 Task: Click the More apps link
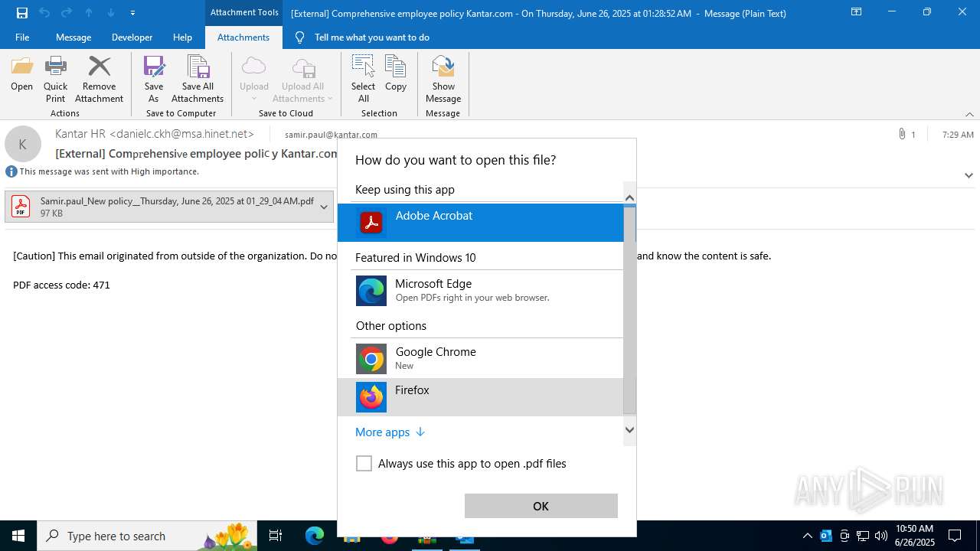(x=390, y=432)
